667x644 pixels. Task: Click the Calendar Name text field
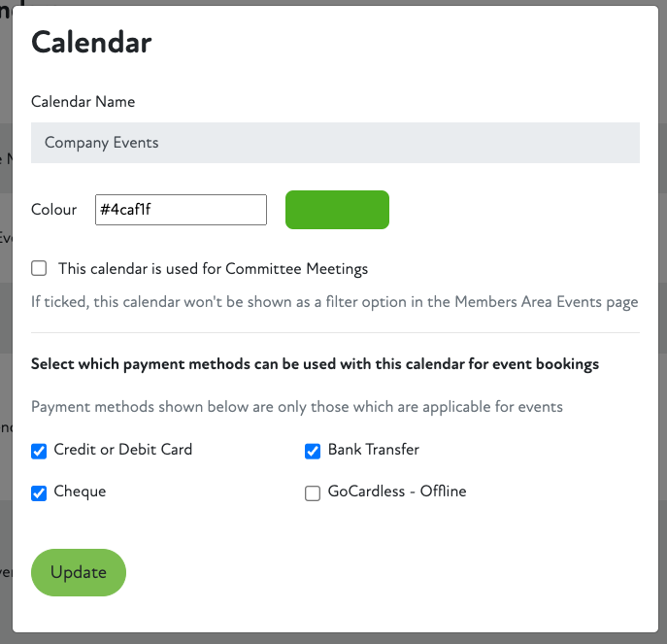tap(335, 143)
